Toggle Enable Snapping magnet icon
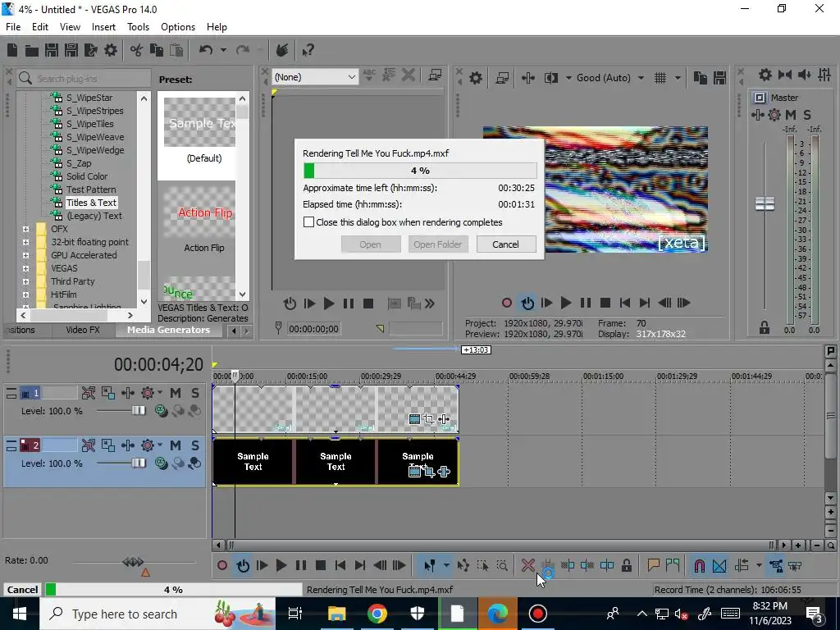The image size is (840, 630). [x=699, y=565]
